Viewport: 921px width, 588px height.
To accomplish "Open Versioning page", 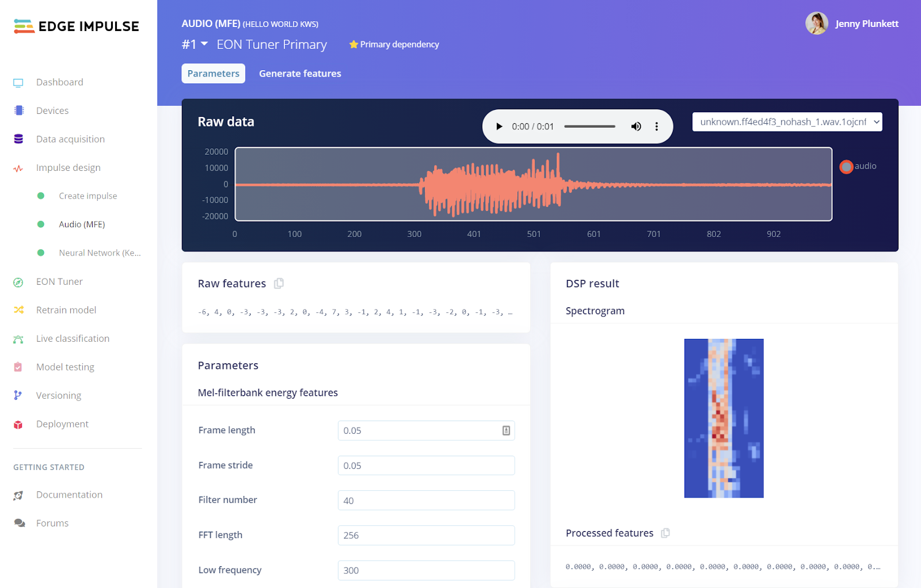I will click(59, 395).
